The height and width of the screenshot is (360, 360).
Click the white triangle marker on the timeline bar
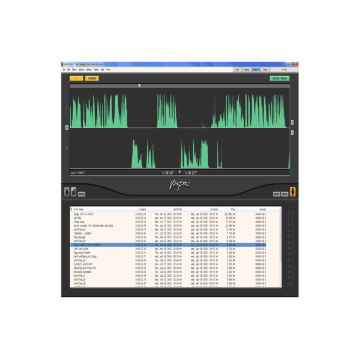tap(140, 86)
